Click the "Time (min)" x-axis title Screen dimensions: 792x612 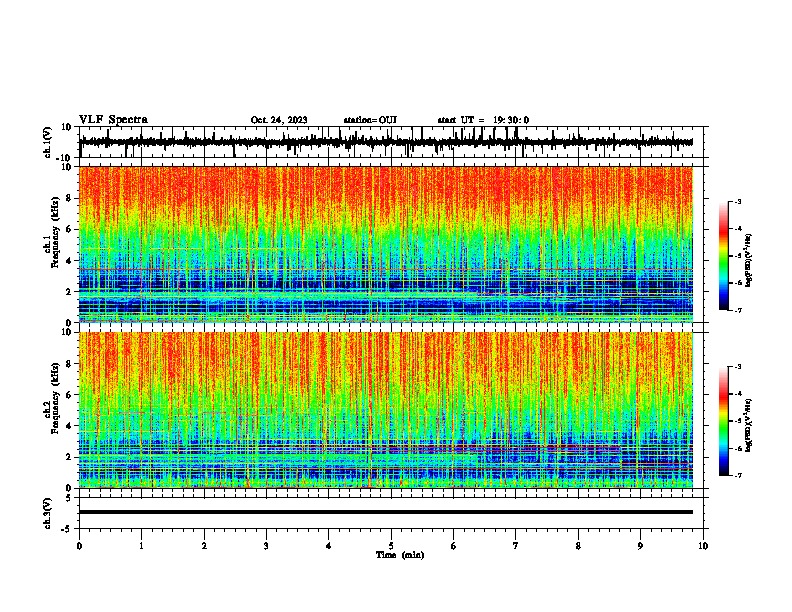[x=400, y=555]
